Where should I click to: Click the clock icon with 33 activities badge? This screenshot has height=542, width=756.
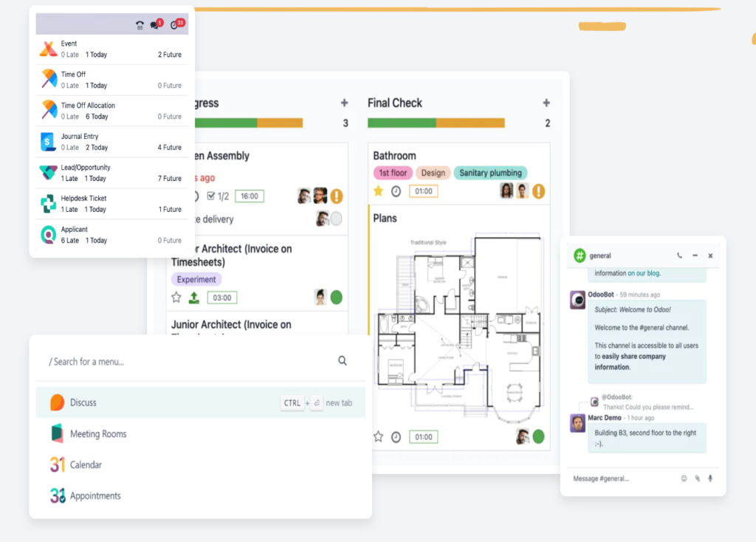pos(175,24)
